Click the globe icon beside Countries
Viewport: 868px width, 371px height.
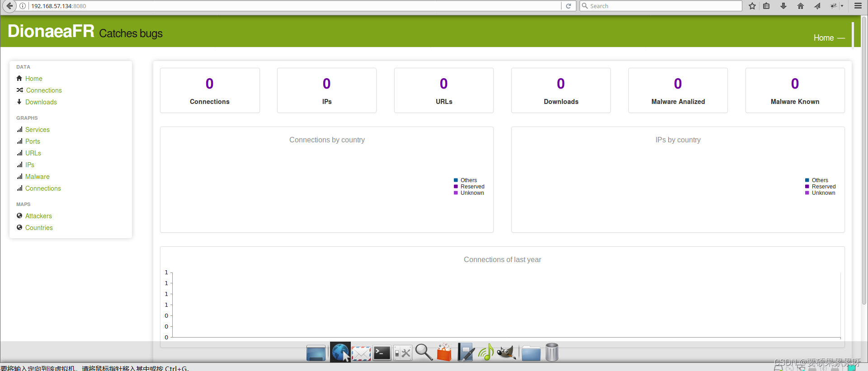(x=19, y=227)
